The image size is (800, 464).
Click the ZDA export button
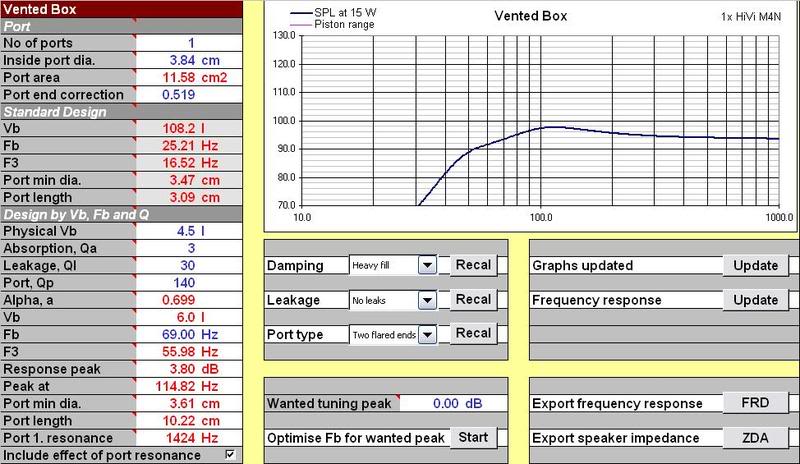(755, 438)
